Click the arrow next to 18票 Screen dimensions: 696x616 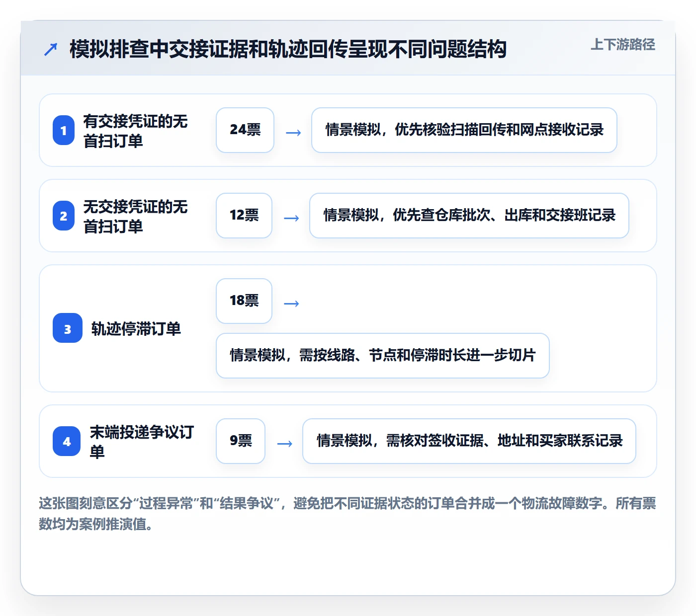point(291,304)
